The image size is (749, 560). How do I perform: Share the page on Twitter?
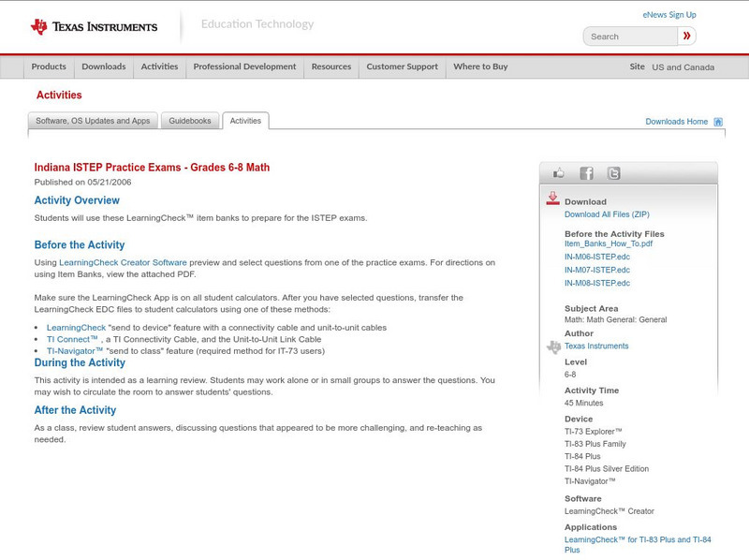click(x=614, y=172)
